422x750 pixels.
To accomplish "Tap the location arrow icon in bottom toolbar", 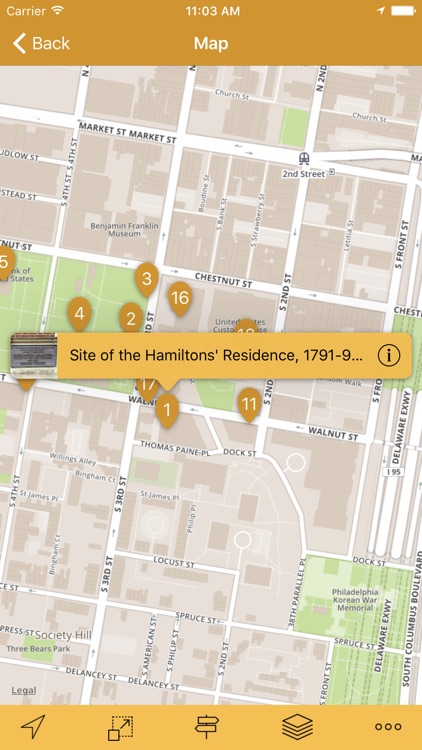I will pyautogui.click(x=33, y=727).
